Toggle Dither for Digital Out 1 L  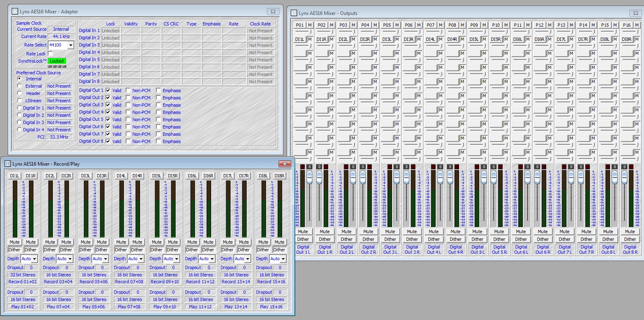click(x=303, y=239)
